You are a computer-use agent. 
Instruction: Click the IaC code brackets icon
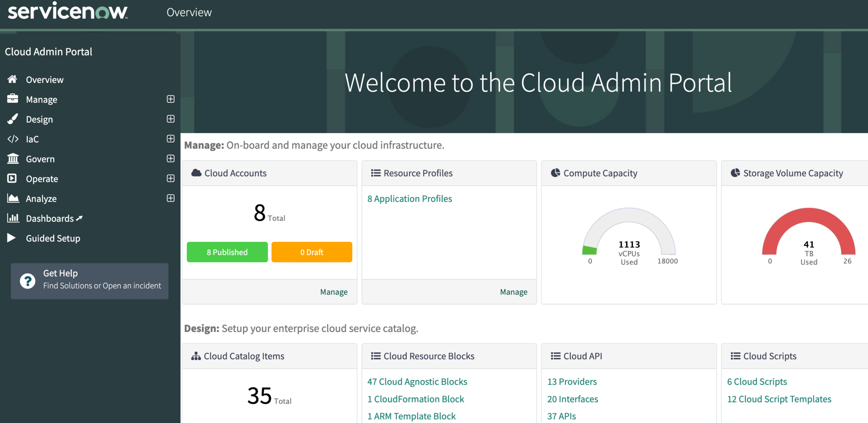click(x=12, y=139)
